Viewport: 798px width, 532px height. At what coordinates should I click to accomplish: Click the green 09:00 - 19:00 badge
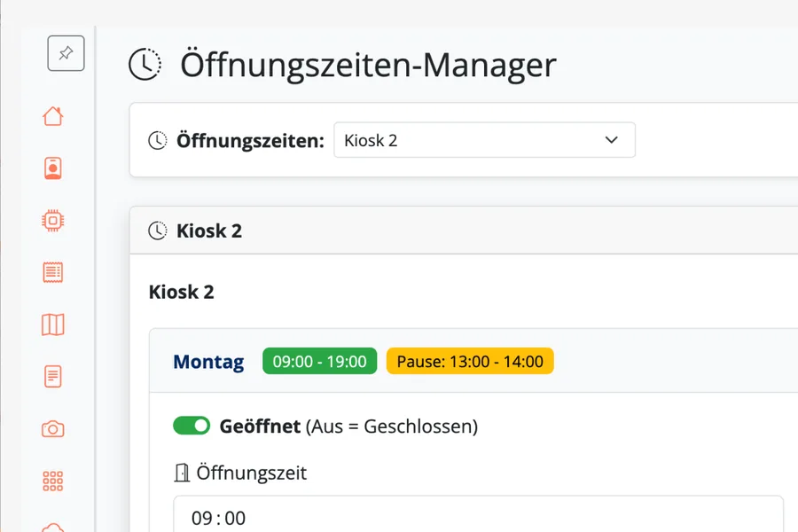319,361
